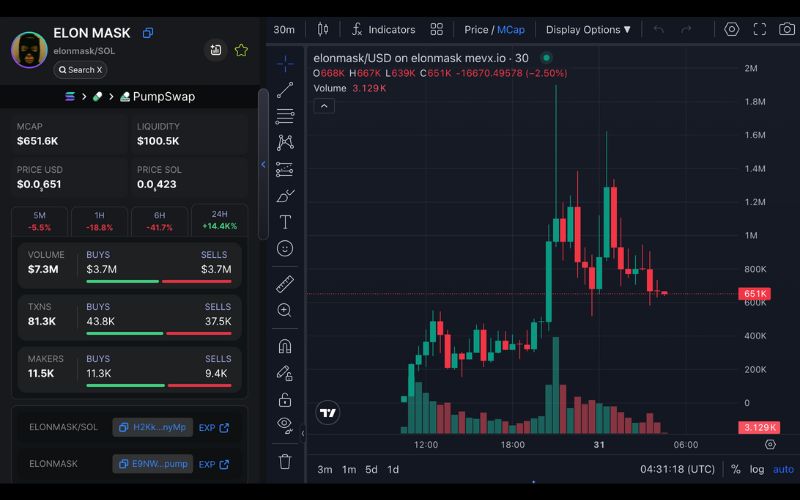Undo the last chart action
The height and width of the screenshot is (500, 800).
pyautogui.click(x=659, y=30)
